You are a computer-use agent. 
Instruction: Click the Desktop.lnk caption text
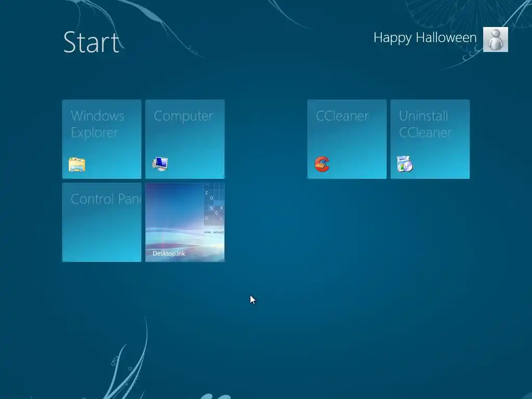169,254
